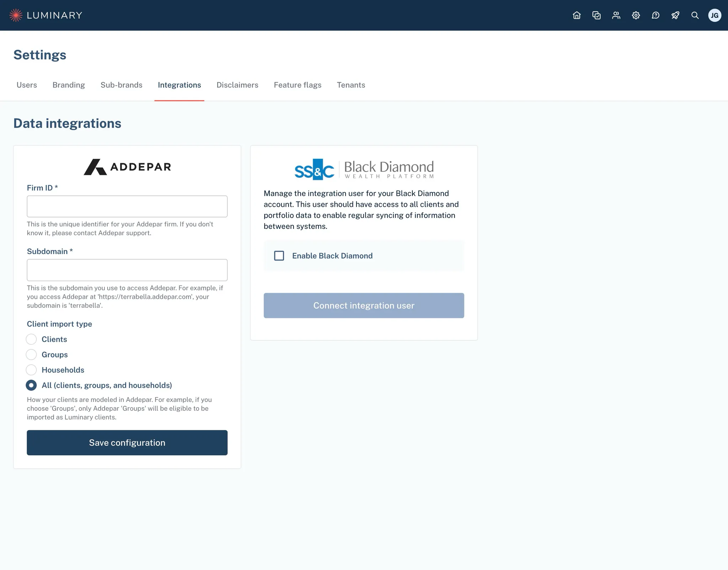The height and width of the screenshot is (570, 728).
Task: Focus the Firm ID input field
Action: coord(127,206)
